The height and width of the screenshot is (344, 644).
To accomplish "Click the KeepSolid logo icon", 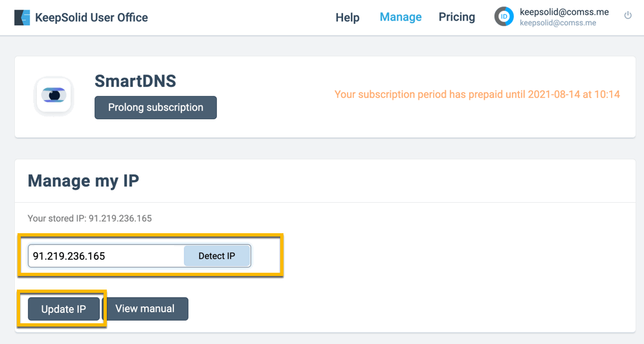I will click(x=22, y=17).
